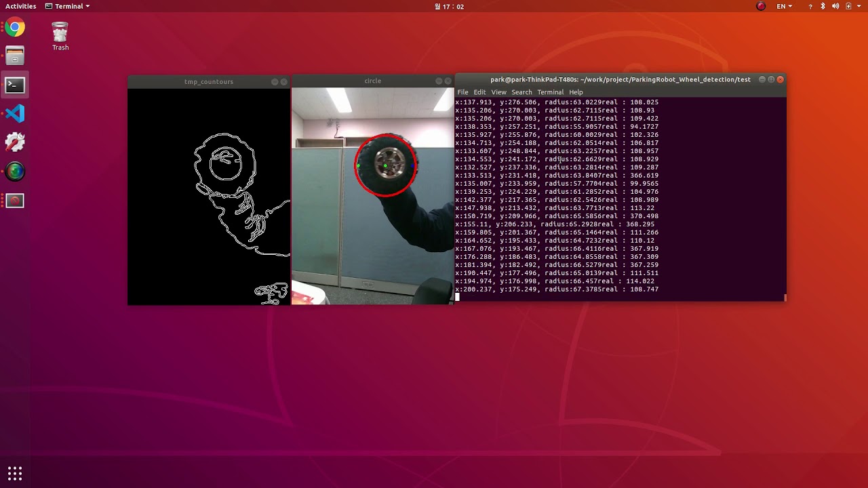Minimize the tmp_countours window
Screen dimensions: 868x488
click(275, 81)
